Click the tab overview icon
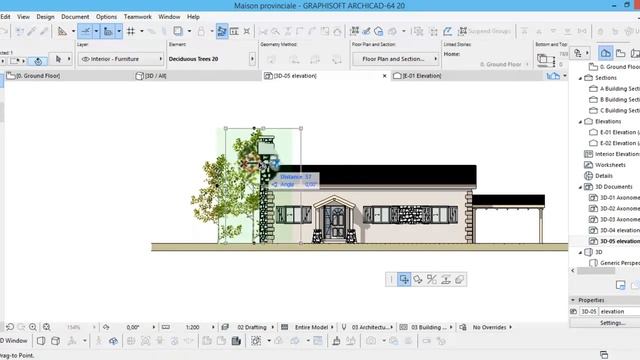Screen dimensions: 640x360 553,76
